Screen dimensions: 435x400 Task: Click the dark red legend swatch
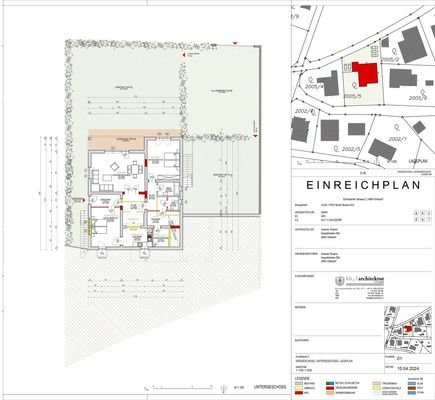pos(299,393)
